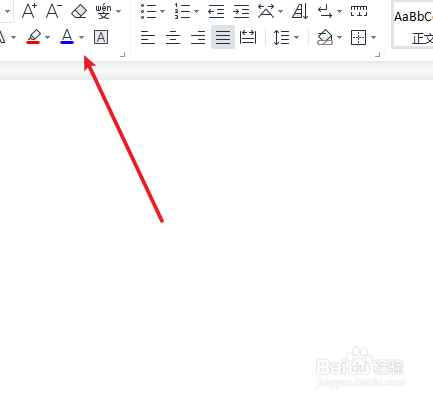The image size is (433, 400).
Task: Toggle justify alignment
Action: pyautogui.click(x=223, y=37)
